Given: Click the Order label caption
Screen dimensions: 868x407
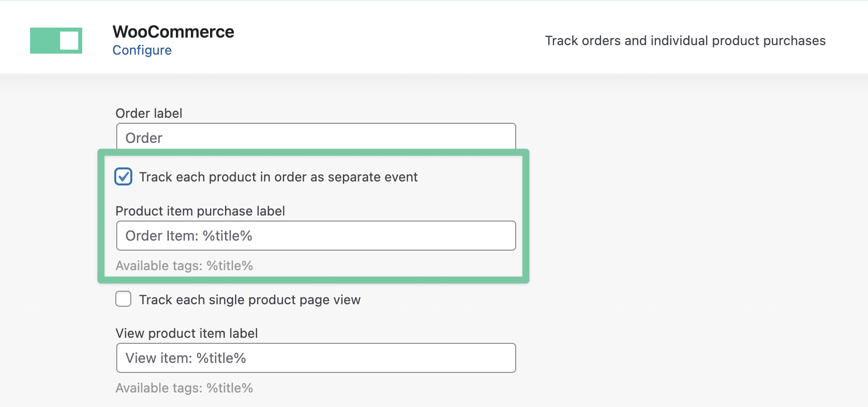Looking at the screenshot, I should tap(148, 113).
